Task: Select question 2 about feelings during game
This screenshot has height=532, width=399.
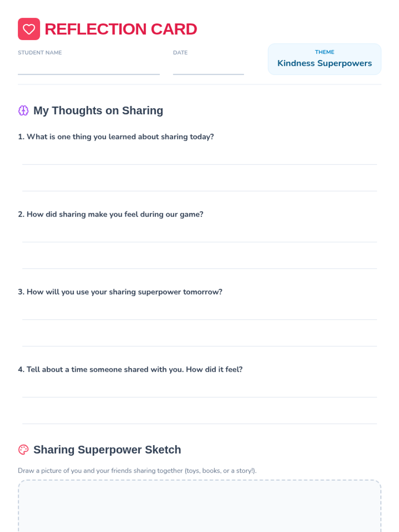Action: click(x=110, y=214)
